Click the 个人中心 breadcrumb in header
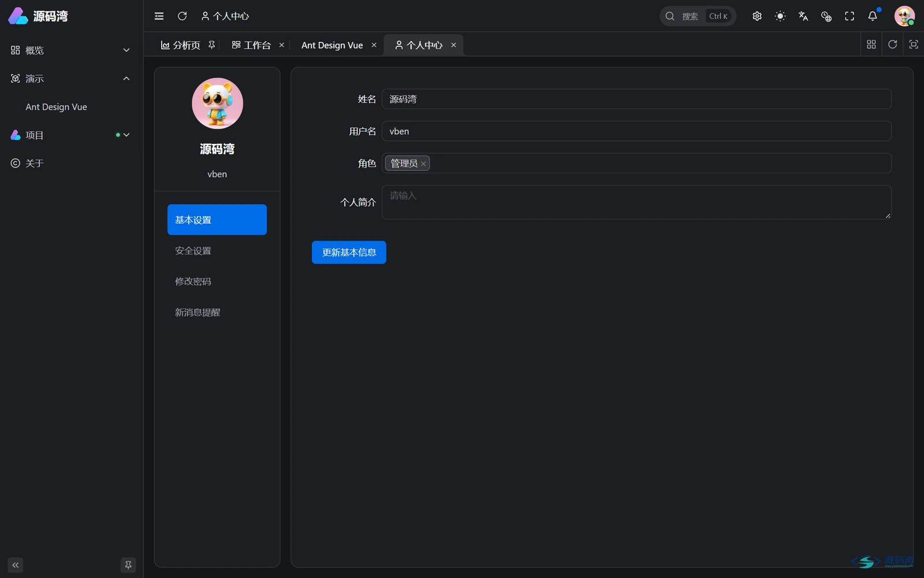 [x=225, y=16]
